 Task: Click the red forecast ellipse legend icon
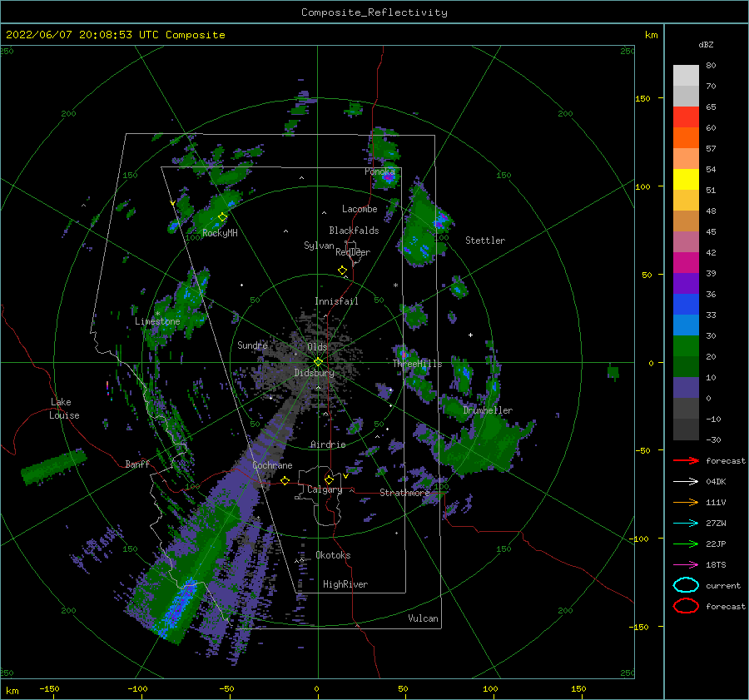pos(686,606)
